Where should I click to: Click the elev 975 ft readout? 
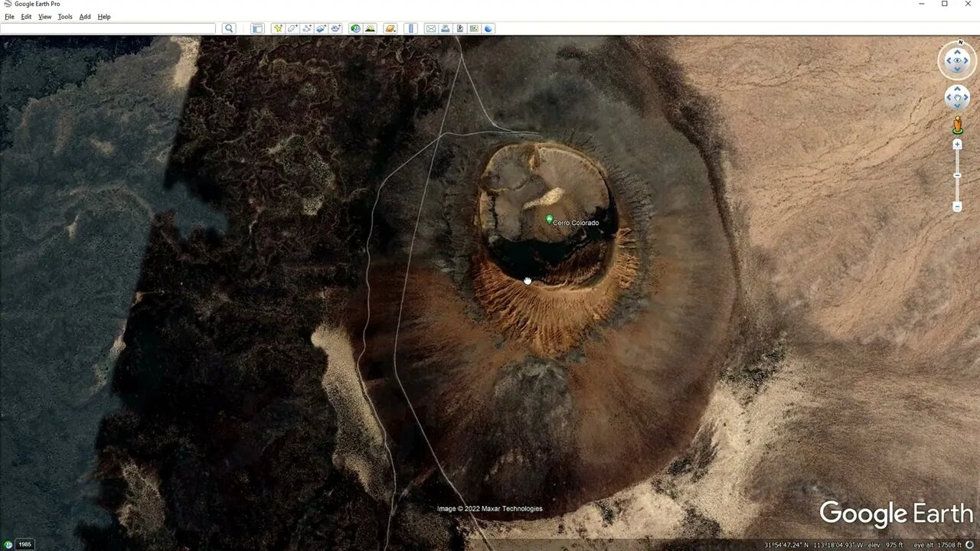point(885,545)
